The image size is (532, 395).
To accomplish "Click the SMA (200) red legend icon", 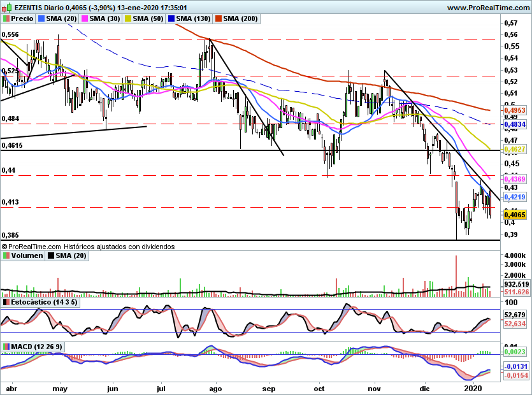I will [x=219, y=18].
